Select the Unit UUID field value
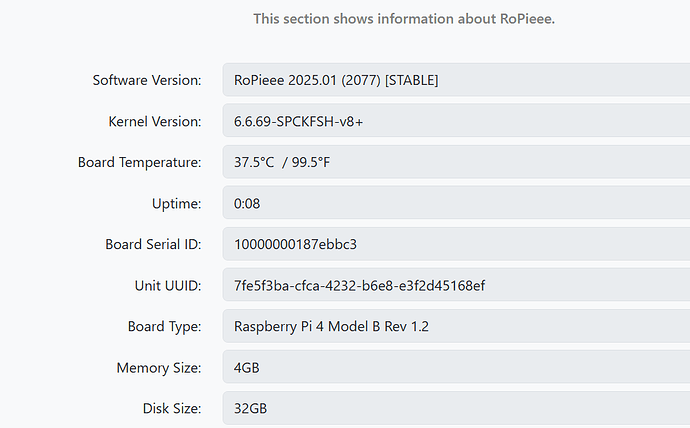Viewport: 690px width, 428px height. click(x=456, y=285)
